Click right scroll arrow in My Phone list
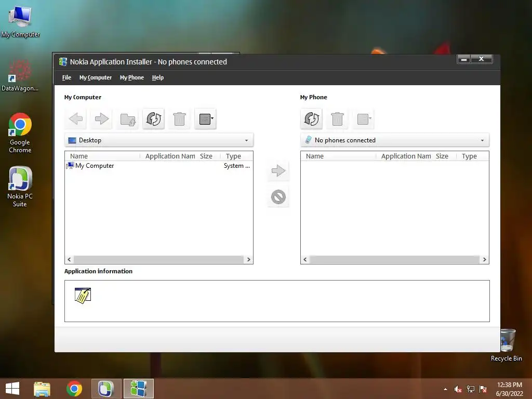Viewport: 532px width, 399px height. tap(484, 260)
